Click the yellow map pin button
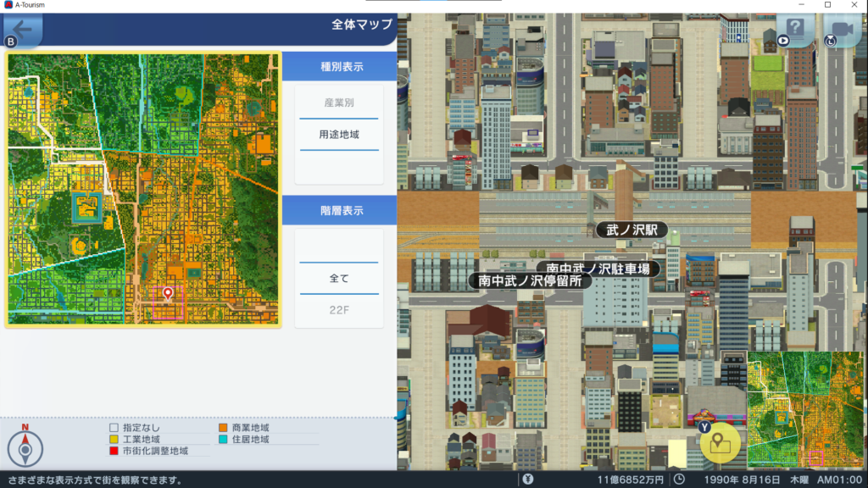 720,443
